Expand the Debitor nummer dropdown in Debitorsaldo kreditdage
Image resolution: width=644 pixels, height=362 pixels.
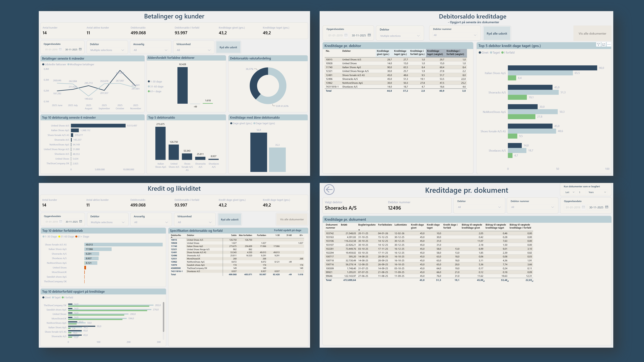click(455, 35)
